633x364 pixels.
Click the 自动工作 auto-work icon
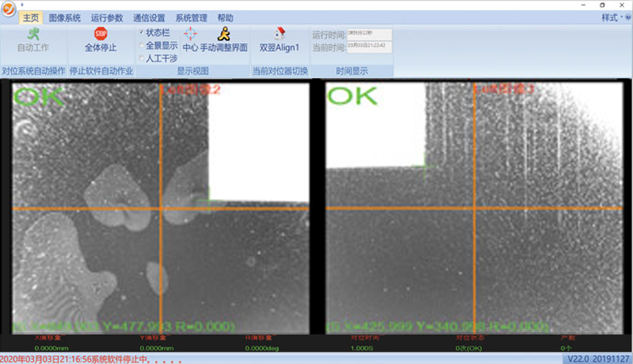click(33, 34)
